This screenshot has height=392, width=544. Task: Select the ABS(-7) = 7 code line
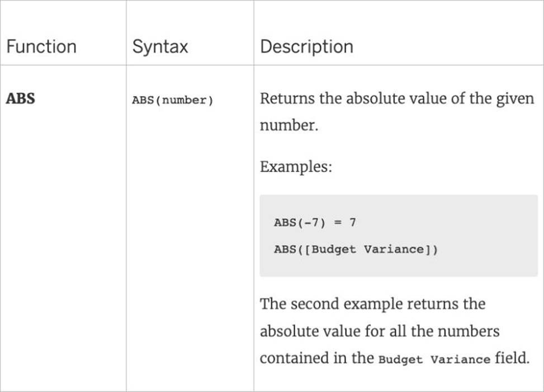(315, 222)
